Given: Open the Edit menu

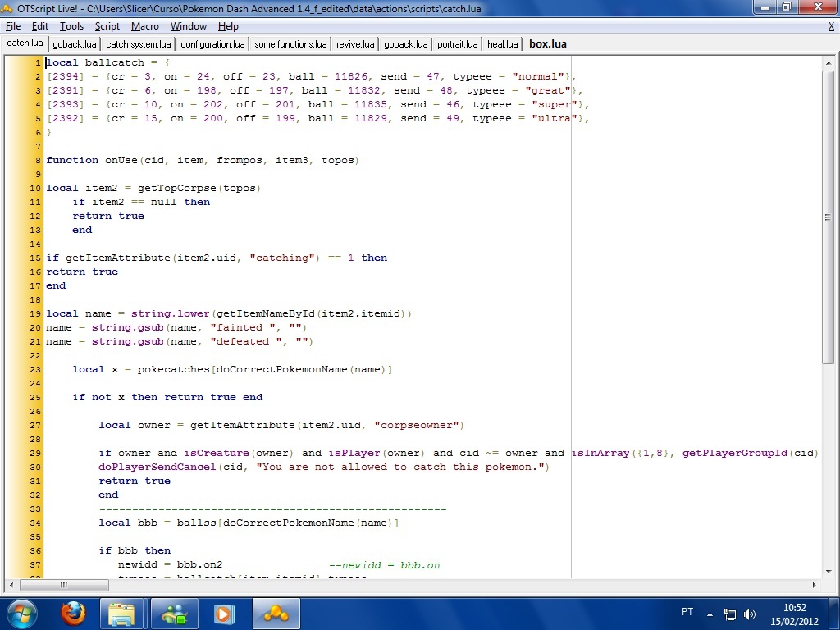Looking at the screenshot, I should point(39,26).
